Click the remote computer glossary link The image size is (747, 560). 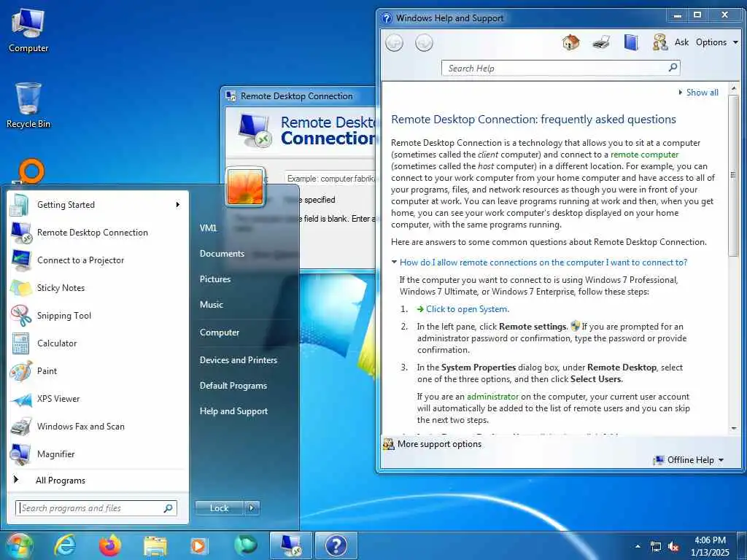click(x=644, y=155)
